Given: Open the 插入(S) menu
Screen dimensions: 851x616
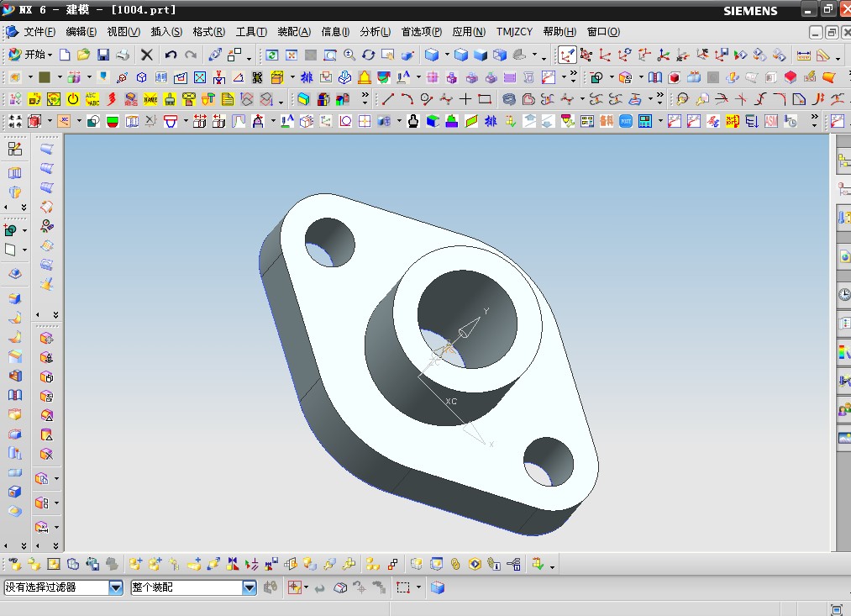Looking at the screenshot, I should (166, 32).
